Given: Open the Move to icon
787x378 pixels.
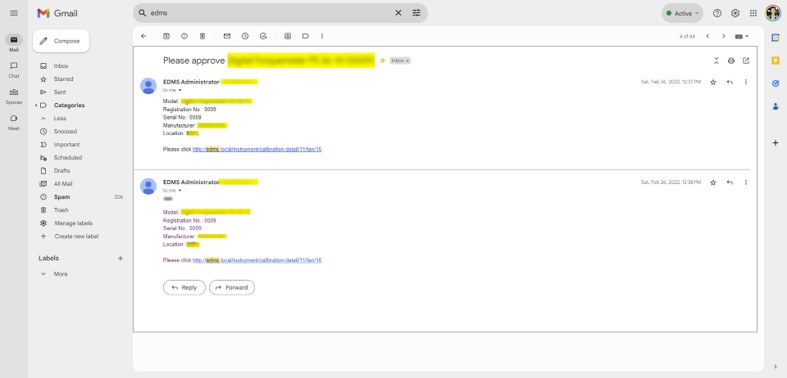Looking at the screenshot, I should [x=288, y=36].
